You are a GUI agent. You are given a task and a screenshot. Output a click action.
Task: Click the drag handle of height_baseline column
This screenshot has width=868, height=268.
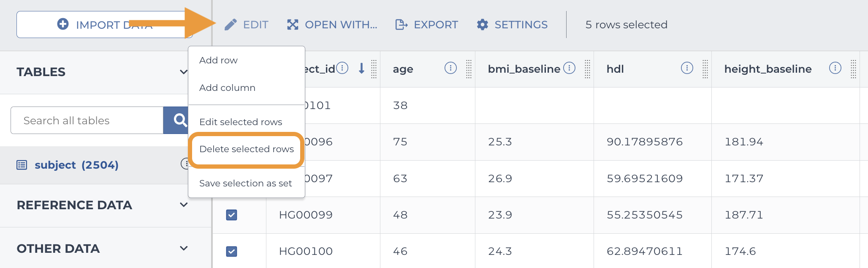(x=853, y=69)
